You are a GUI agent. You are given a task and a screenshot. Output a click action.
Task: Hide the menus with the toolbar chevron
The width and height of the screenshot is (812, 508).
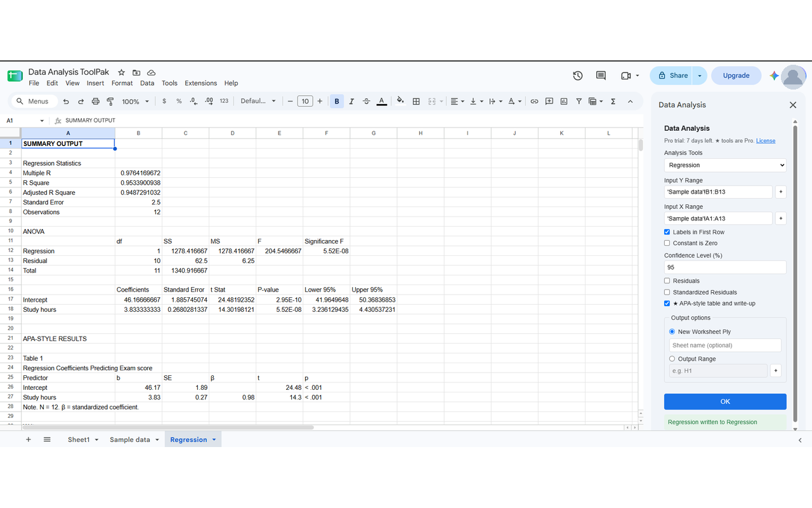[x=630, y=101]
